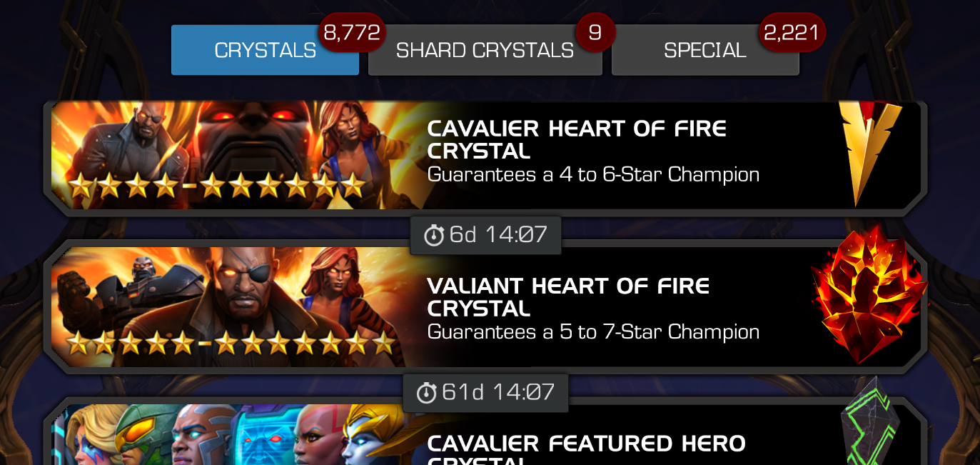The height and width of the screenshot is (465, 980).
Task: Select the red fiery Valiant crystal icon
Action: (x=869, y=295)
